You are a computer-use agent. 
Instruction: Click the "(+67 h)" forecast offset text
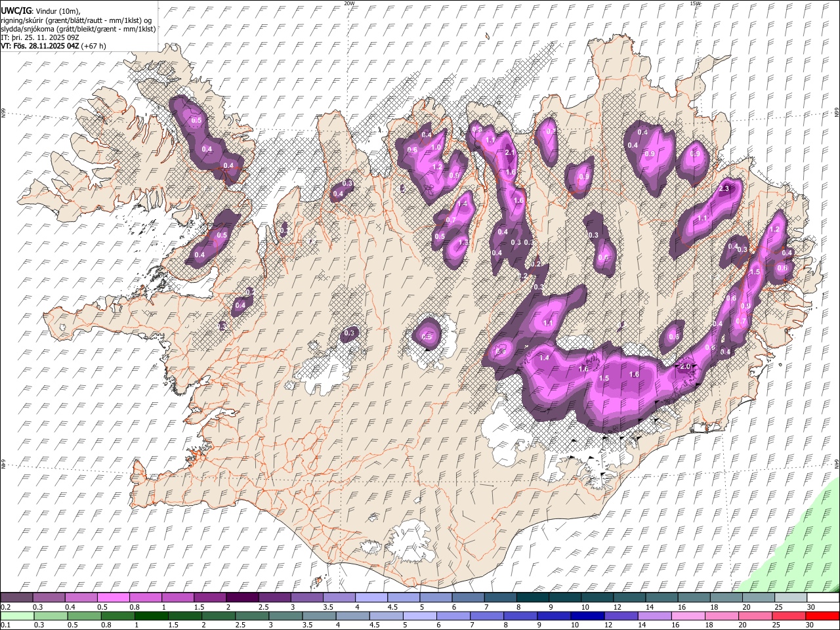[94, 46]
